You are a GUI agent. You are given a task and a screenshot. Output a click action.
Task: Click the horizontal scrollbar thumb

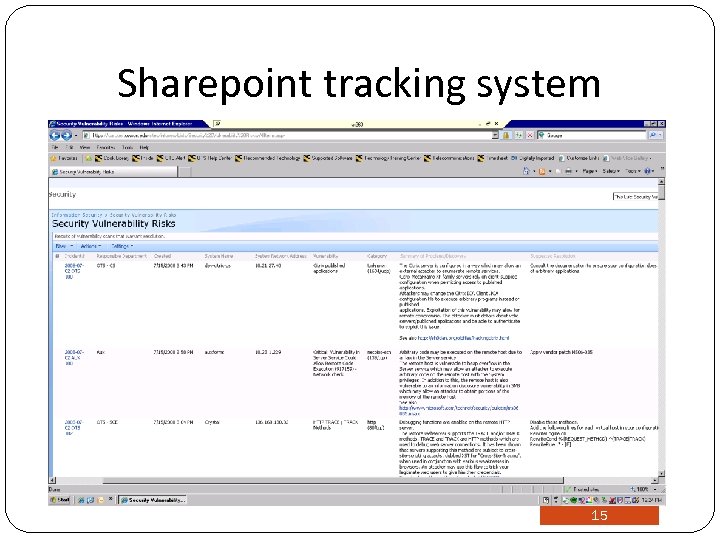pyautogui.click(x=333, y=481)
